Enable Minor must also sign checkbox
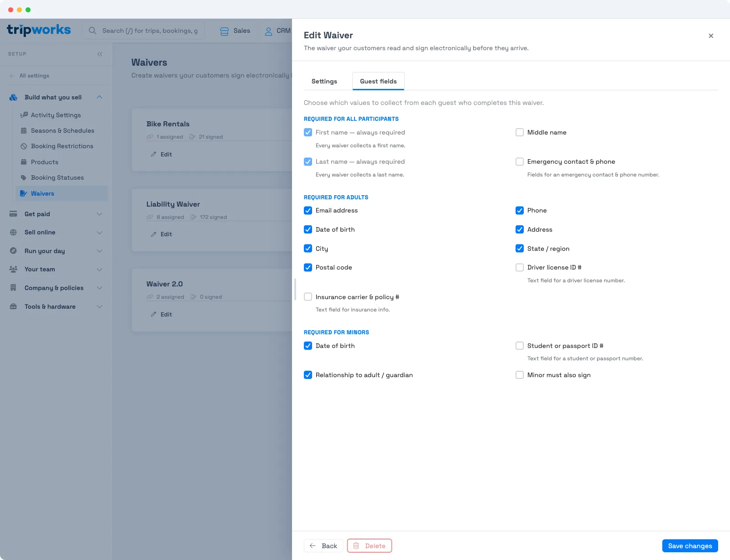Screen dimensions: 730x560 pos(520,375)
